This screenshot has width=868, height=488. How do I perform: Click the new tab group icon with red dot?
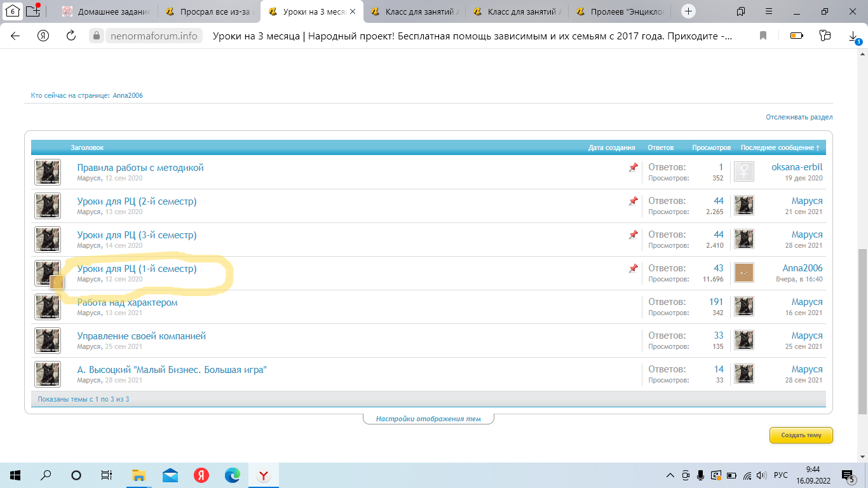34,11
